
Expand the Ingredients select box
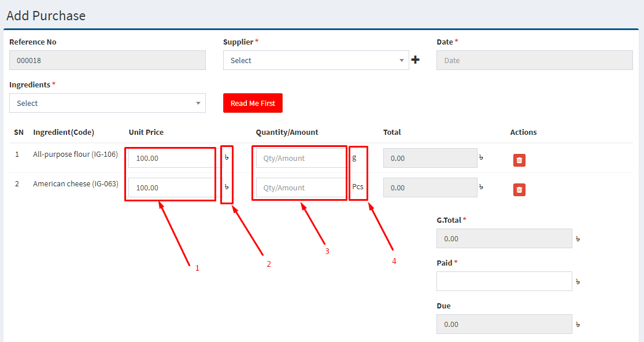coord(107,103)
